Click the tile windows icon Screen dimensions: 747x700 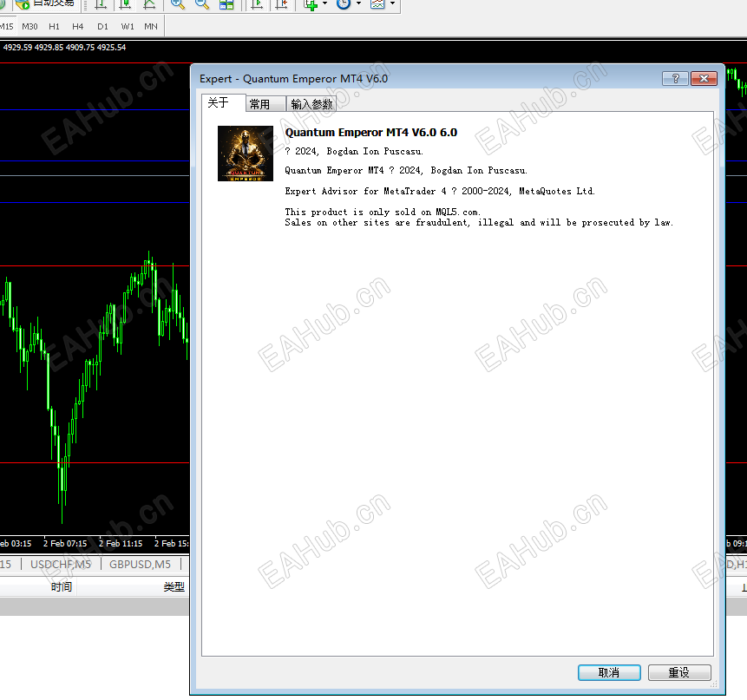click(x=226, y=4)
